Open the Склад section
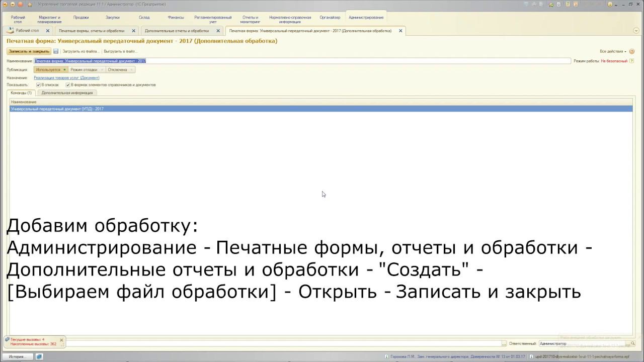644x362 pixels. (x=144, y=18)
